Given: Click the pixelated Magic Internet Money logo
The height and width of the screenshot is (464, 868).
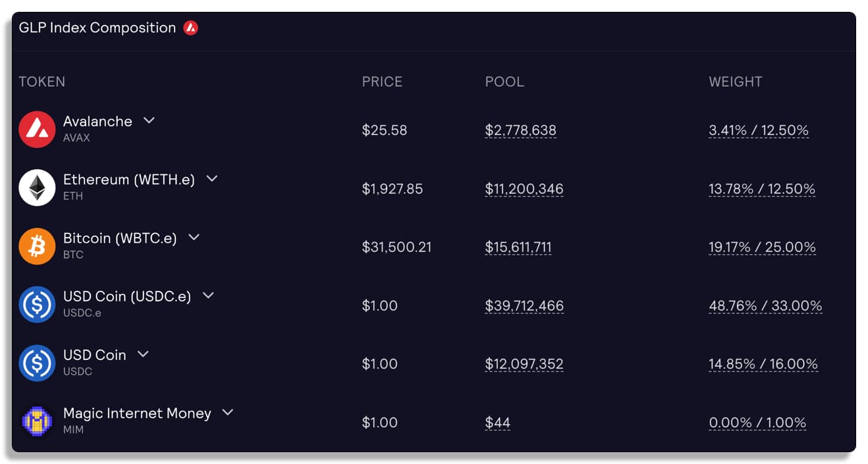Looking at the screenshot, I should coord(37,422).
